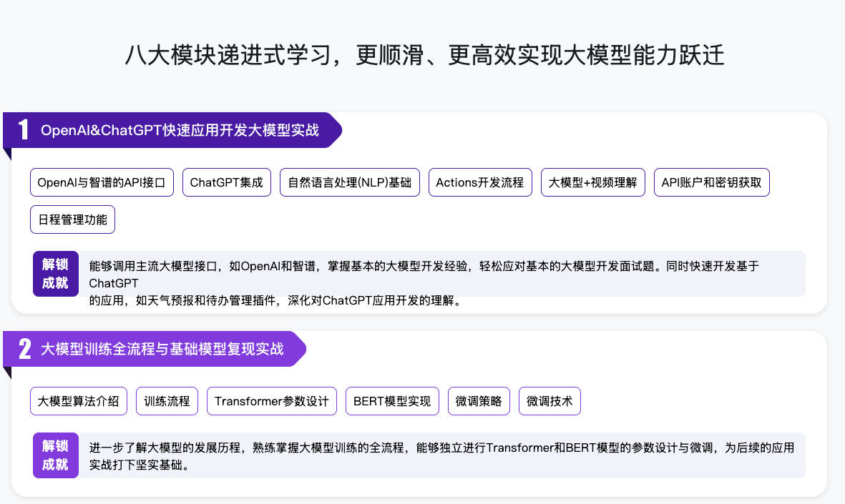Click the 'OpenAI与智谱的API接口' tag

(102, 182)
